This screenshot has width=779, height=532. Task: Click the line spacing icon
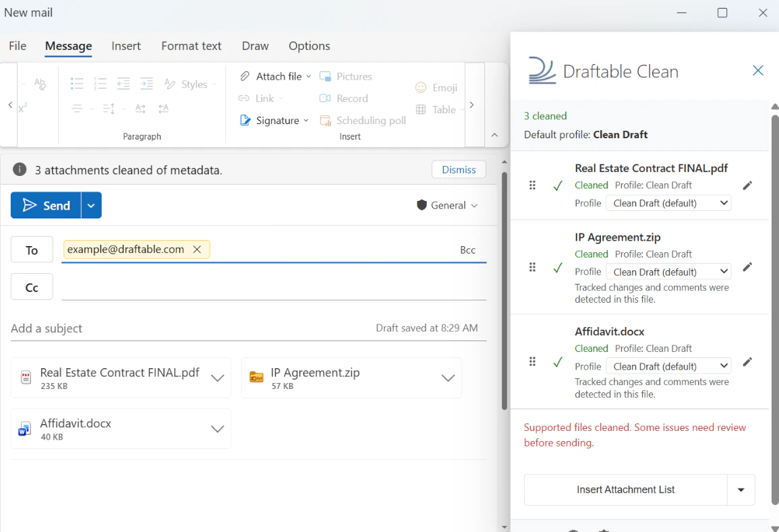click(109, 109)
